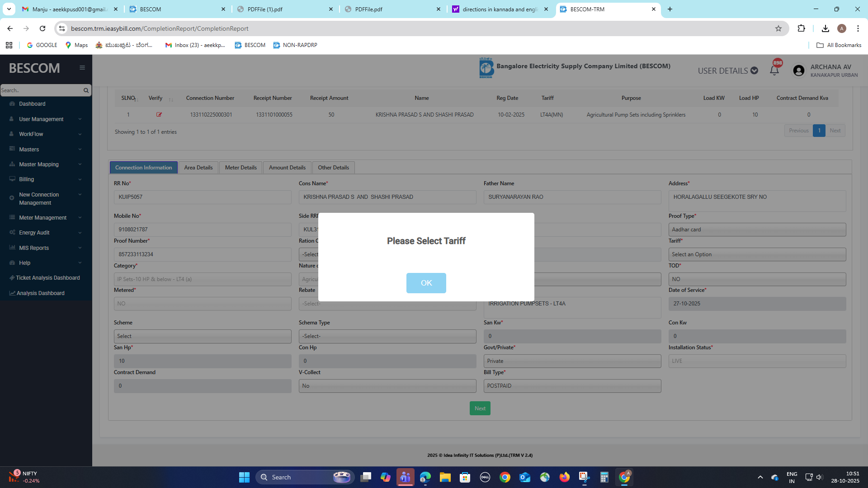Click the browser extensions puzzle icon
This screenshot has width=868, height=488.
(801, 28)
